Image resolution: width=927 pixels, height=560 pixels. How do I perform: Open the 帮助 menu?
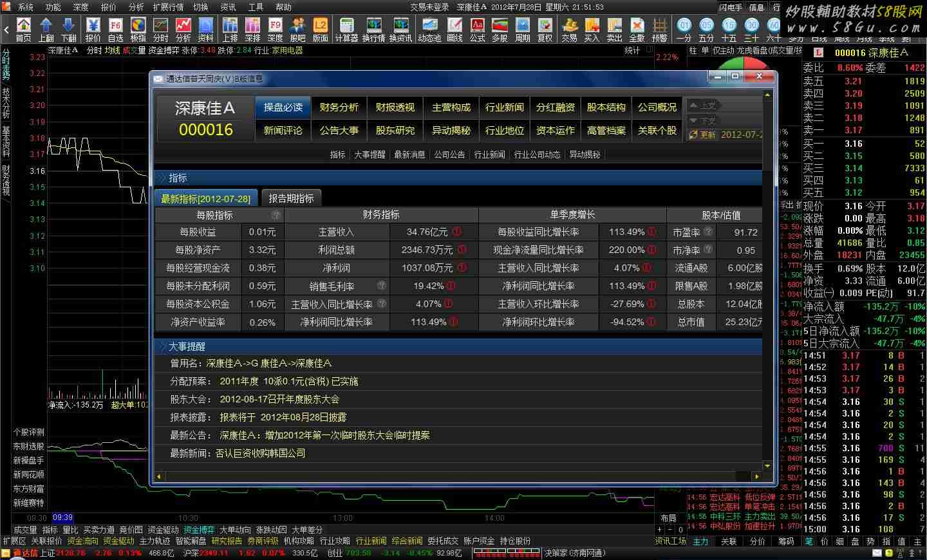tap(284, 7)
